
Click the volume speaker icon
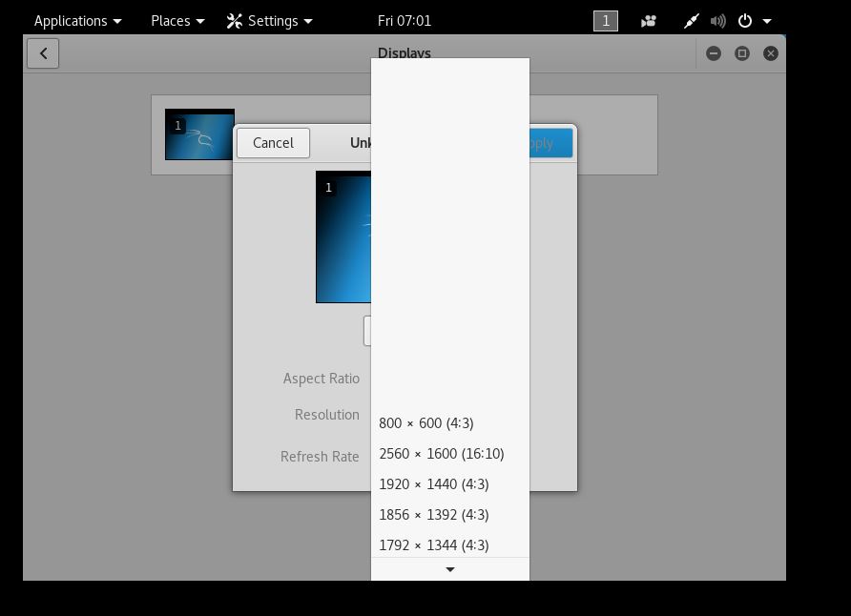point(717,21)
